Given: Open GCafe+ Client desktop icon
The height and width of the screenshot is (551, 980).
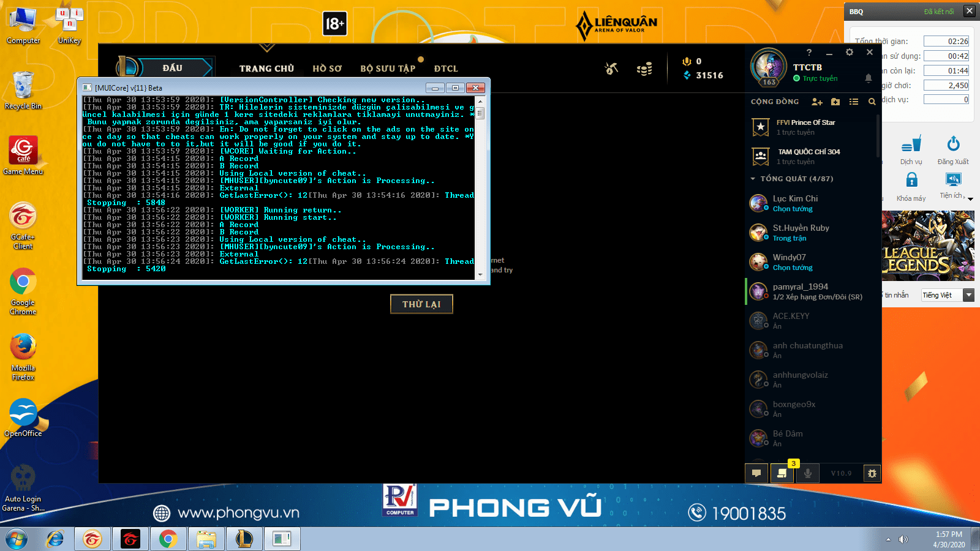Looking at the screenshot, I should tap(23, 225).
